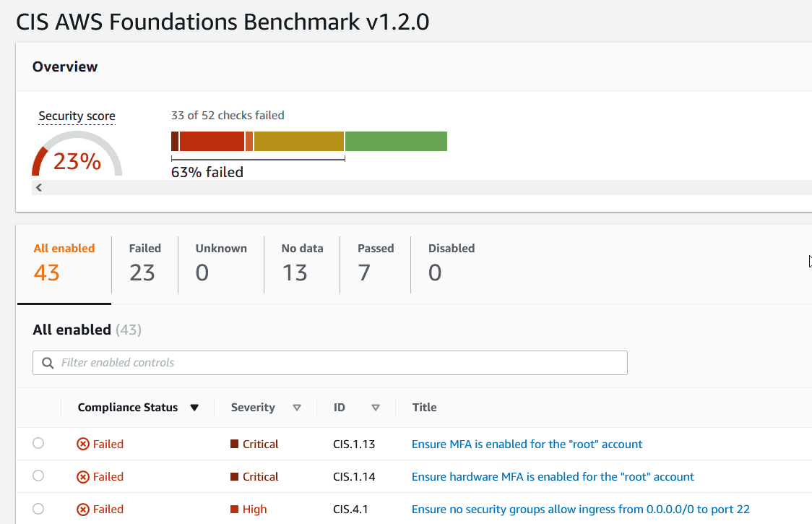Switch to the Failed tab
The height and width of the screenshot is (524, 812).
pos(145,265)
